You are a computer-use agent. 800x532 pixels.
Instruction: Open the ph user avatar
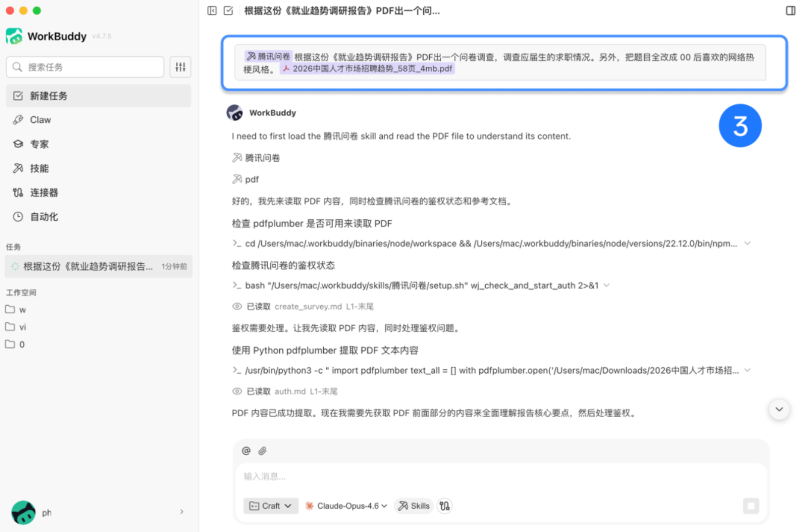coord(23,512)
